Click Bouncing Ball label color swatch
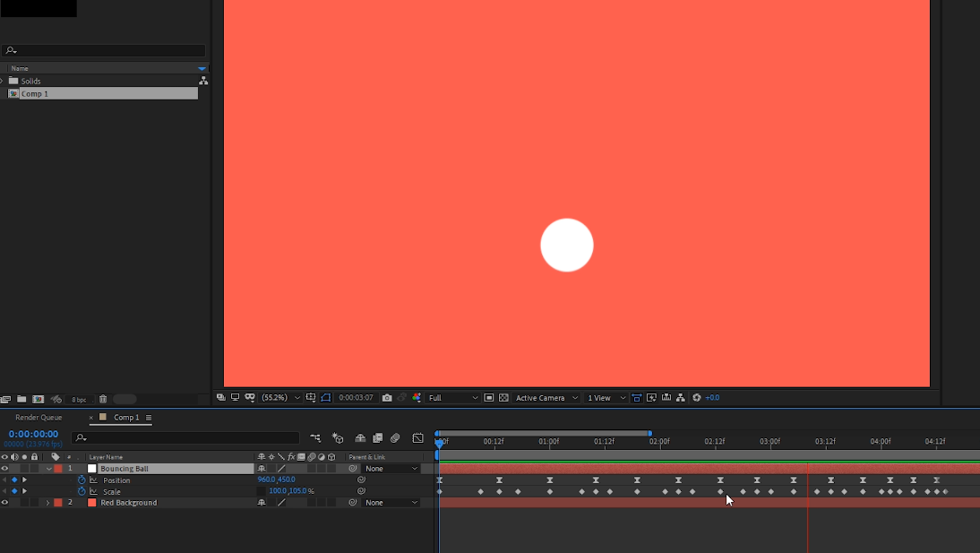Viewport: 980px width, 553px height. [58, 469]
